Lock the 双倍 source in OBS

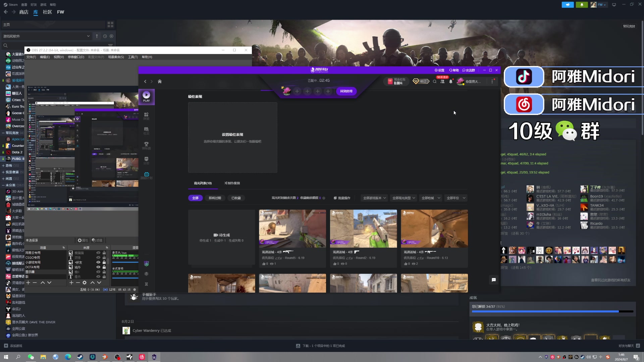click(104, 258)
